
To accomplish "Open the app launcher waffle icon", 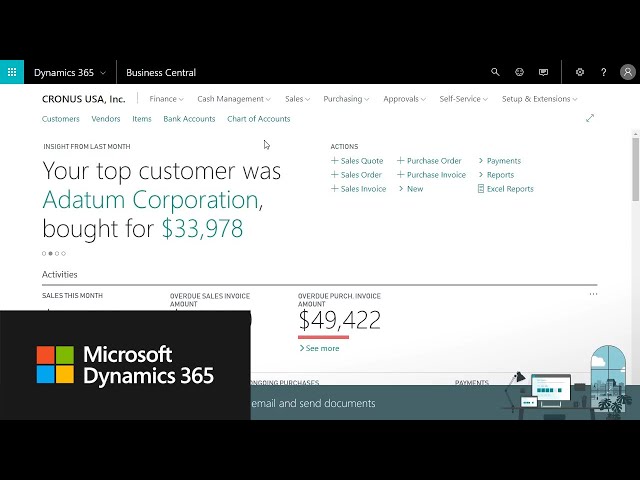I will click(12, 72).
